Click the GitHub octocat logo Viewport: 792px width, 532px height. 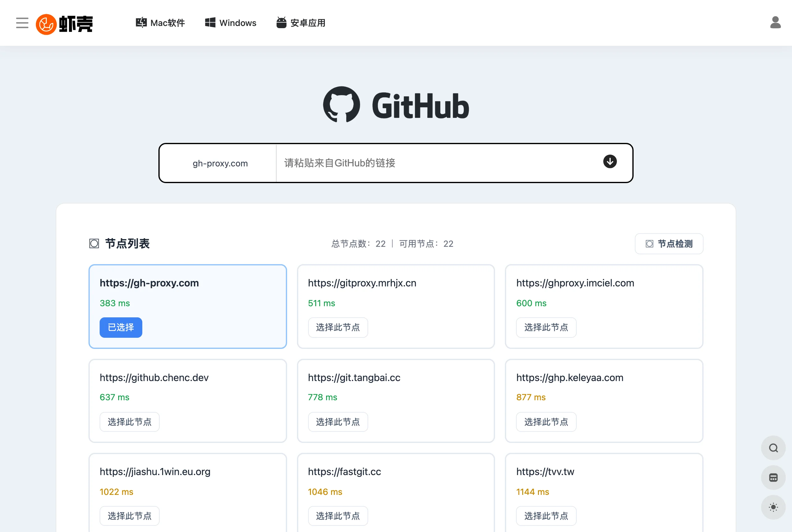tap(341, 105)
